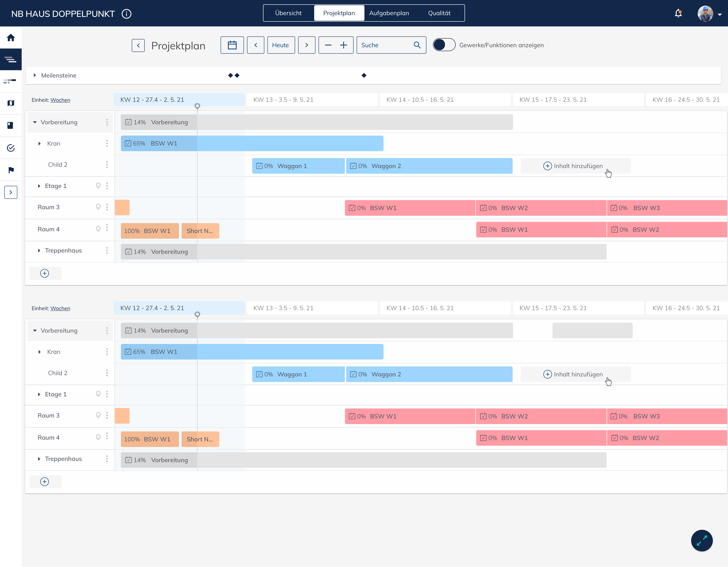The image size is (728, 567).
Task: Click Inhalt hinzufügen in the lower plan
Action: tap(576, 374)
